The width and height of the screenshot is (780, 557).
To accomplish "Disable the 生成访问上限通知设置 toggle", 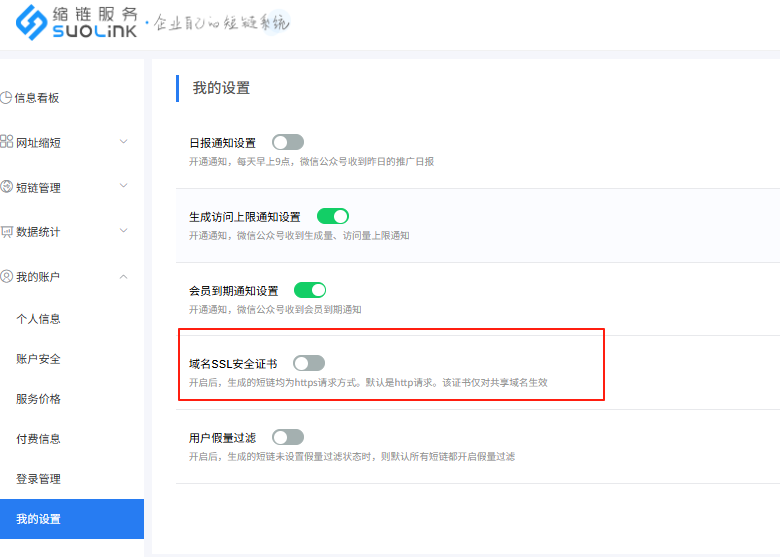I will tap(333, 216).
